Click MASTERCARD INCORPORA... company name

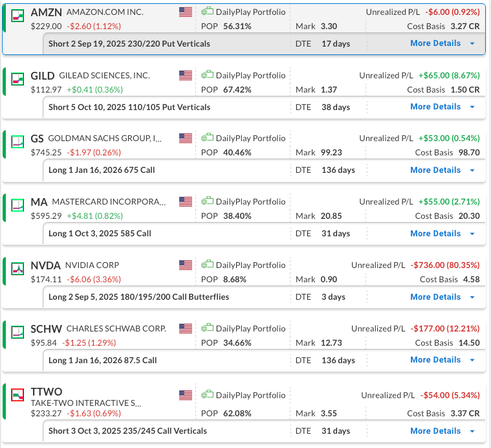point(109,202)
